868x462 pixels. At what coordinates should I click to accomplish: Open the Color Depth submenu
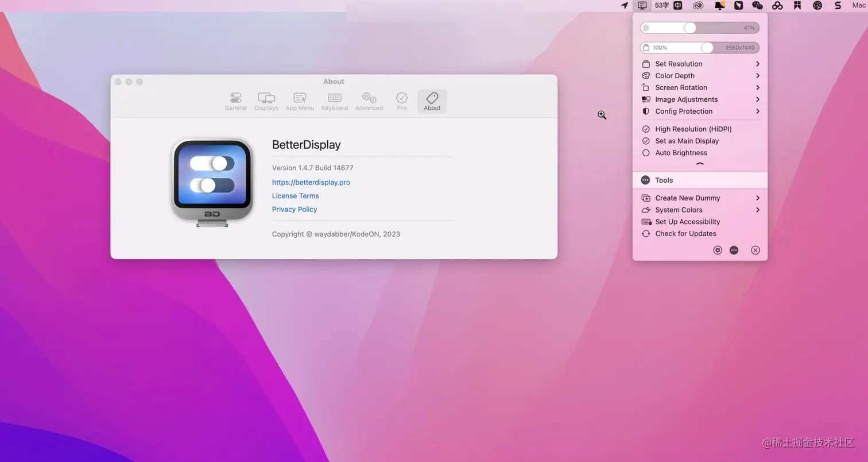tap(674, 75)
